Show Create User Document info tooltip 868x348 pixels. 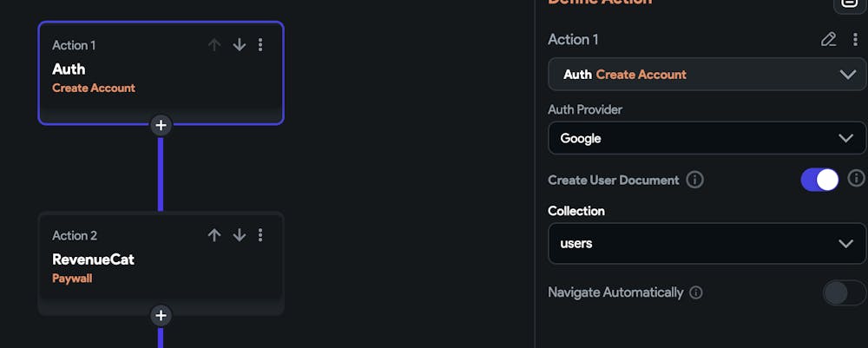click(x=694, y=180)
